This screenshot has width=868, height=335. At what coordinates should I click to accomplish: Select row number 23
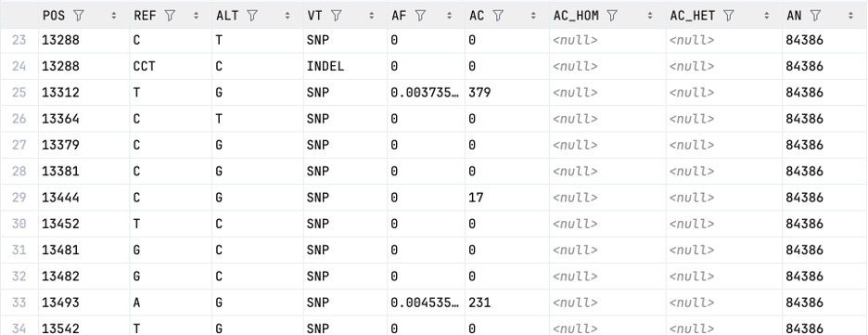tap(19, 40)
